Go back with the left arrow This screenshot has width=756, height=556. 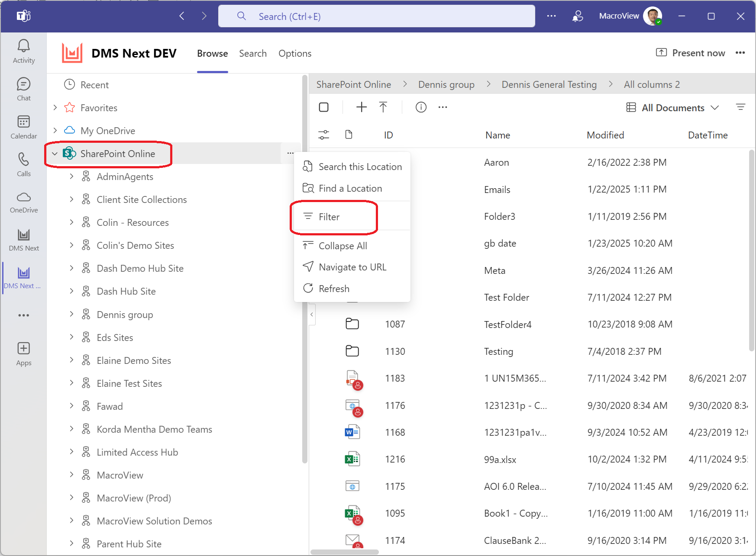click(182, 16)
